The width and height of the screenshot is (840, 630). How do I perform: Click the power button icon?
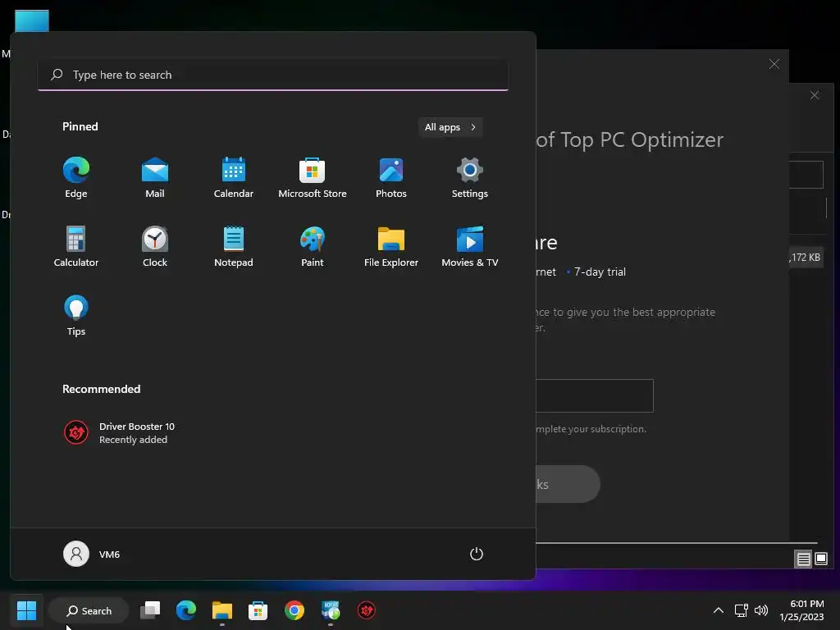coord(477,554)
